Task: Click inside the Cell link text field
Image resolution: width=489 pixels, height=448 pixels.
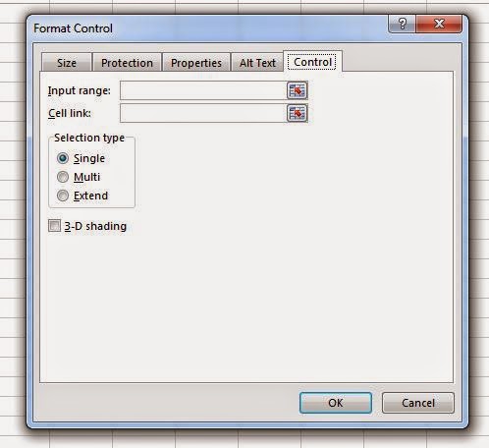Action: (203, 113)
